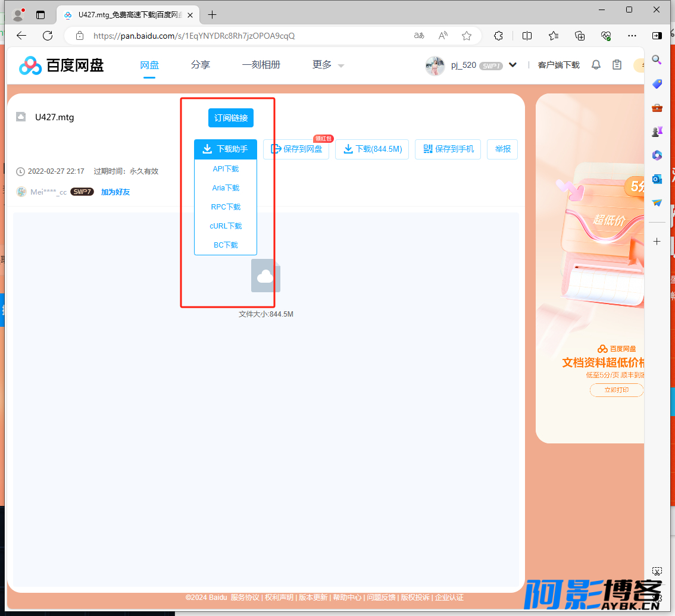
Task: Open Browser essentials heart icon
Action: click(x=606, y=36)
